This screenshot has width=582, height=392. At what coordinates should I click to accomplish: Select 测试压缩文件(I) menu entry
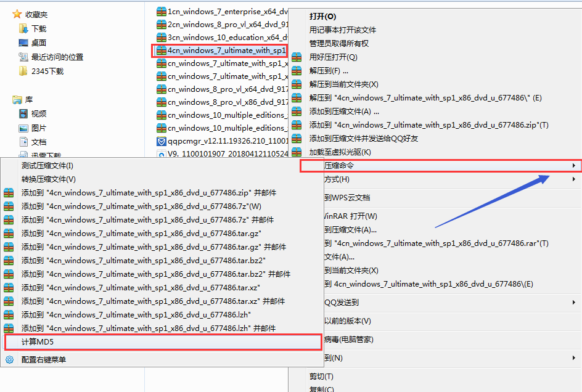pyautogui.click(x=47, y=166)
